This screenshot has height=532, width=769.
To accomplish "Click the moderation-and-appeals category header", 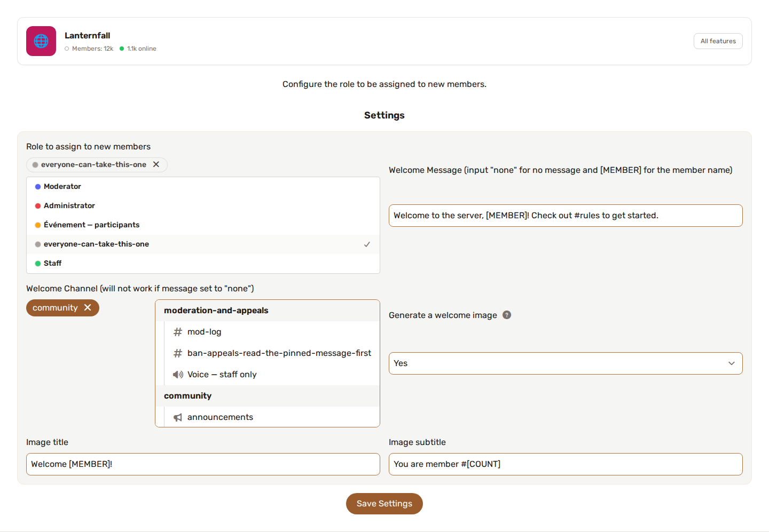I will tap(268, 311).
